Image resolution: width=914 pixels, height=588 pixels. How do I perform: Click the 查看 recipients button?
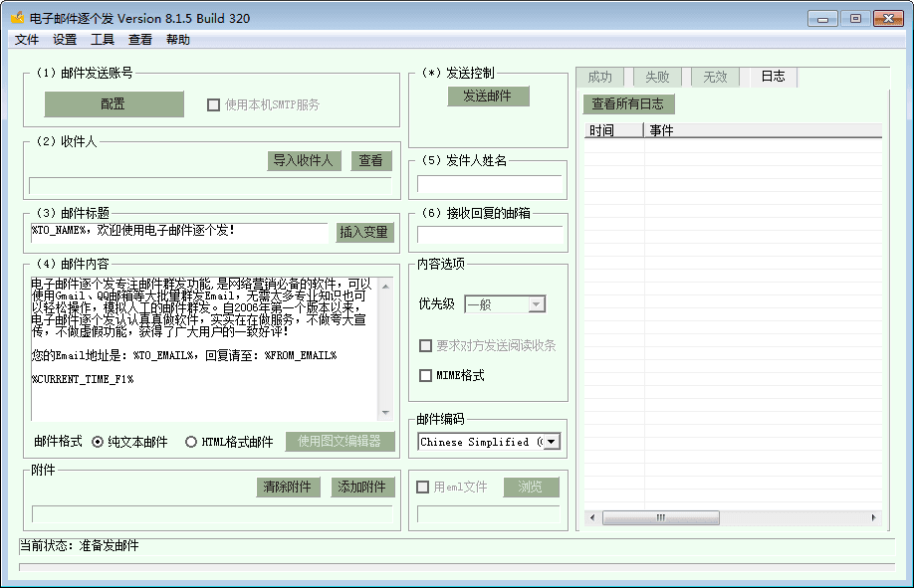pos(371,160)
